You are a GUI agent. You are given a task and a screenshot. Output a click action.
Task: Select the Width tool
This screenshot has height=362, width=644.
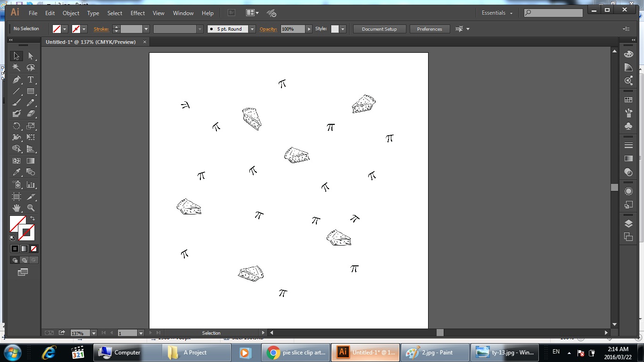tap(17, 137)
